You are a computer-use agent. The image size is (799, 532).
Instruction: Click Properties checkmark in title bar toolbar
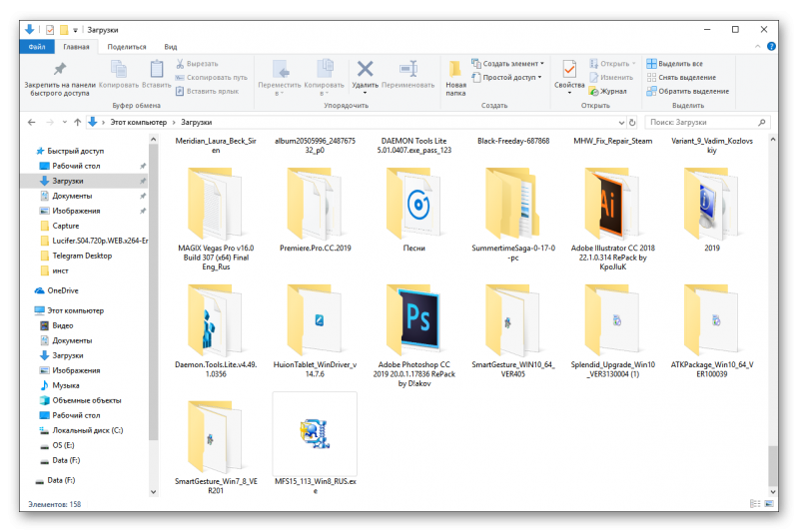[x=49, y=30]
